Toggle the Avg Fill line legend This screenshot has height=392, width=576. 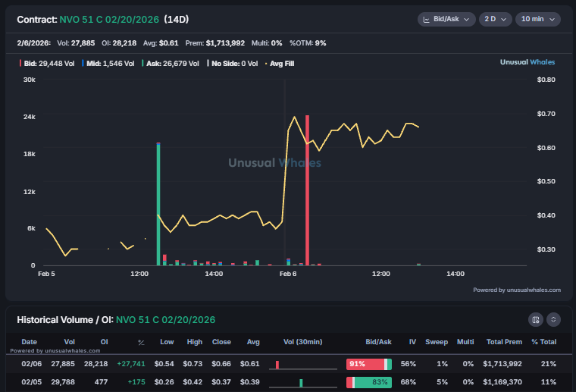(x=279, y=63)
